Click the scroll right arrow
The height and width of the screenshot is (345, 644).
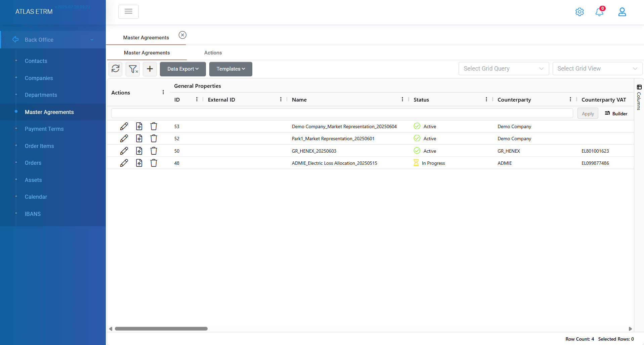(630, 329)
